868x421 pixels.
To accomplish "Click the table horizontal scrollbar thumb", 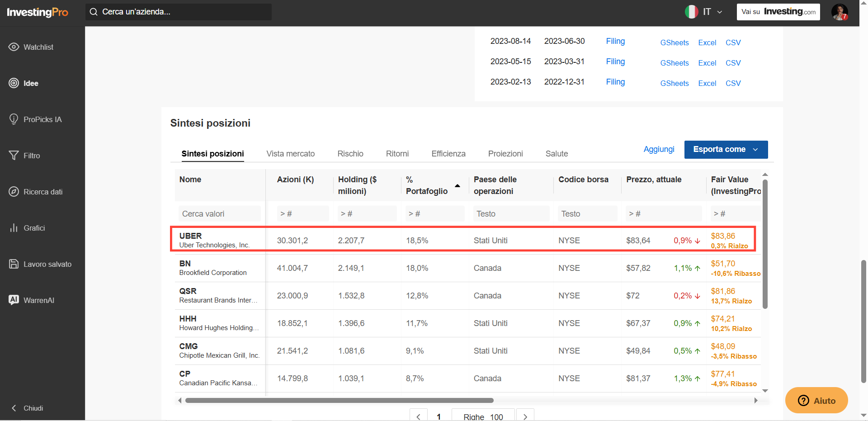I will pos(339,400).
